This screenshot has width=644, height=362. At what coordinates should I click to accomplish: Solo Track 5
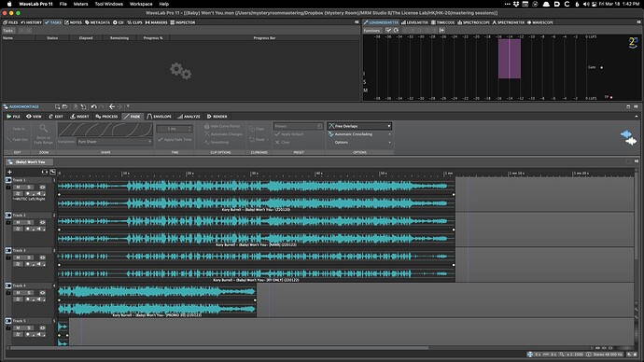29,327
